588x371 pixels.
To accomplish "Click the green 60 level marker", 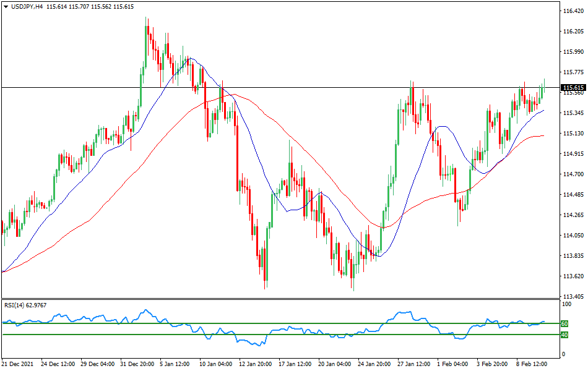I will 563,323.
